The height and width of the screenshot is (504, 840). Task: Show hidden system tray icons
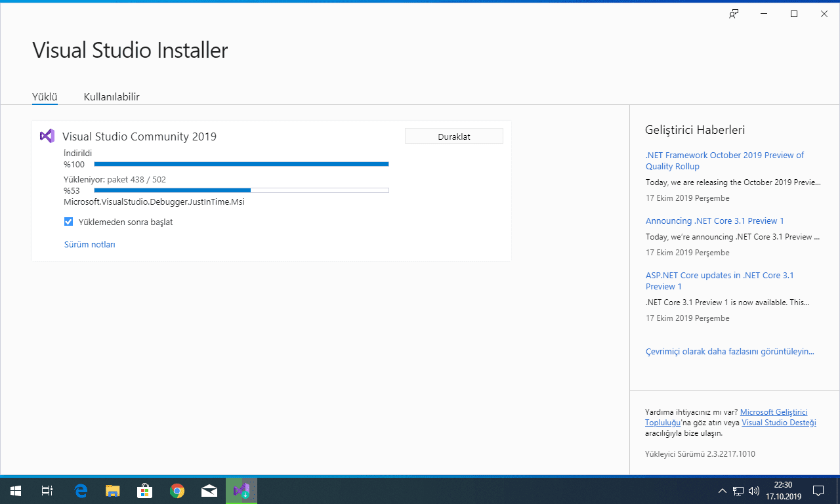pos(723,490)
